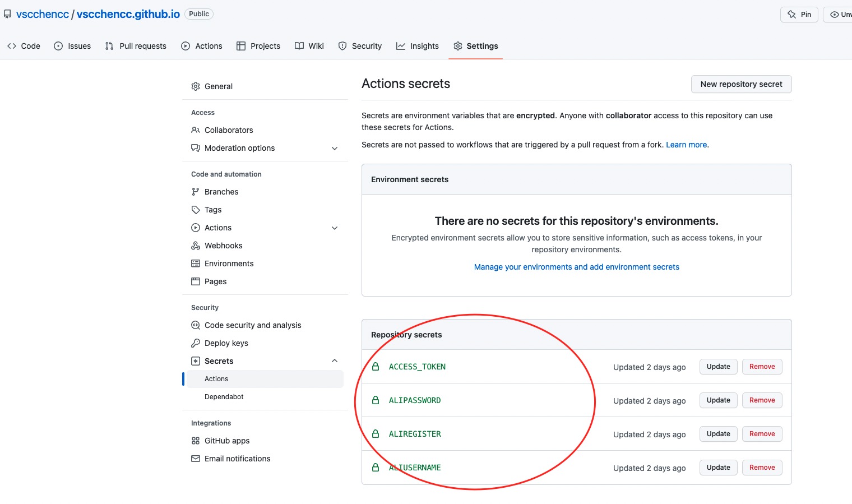This screenshot has width=852, height=504.
Task: Click the repository book icon in the header
Action: pyautogui.click(x=7, y=13)
